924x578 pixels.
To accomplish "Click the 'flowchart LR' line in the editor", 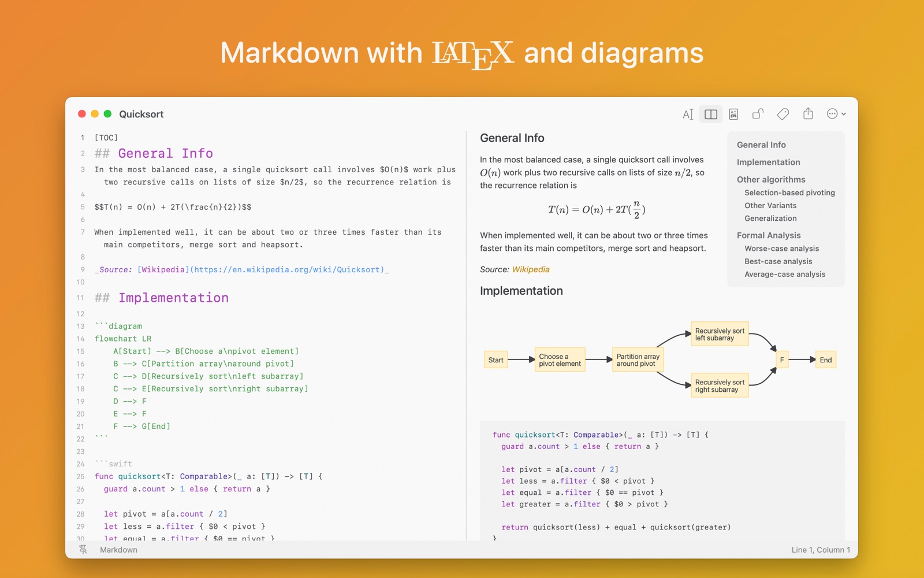I will 123,339.
